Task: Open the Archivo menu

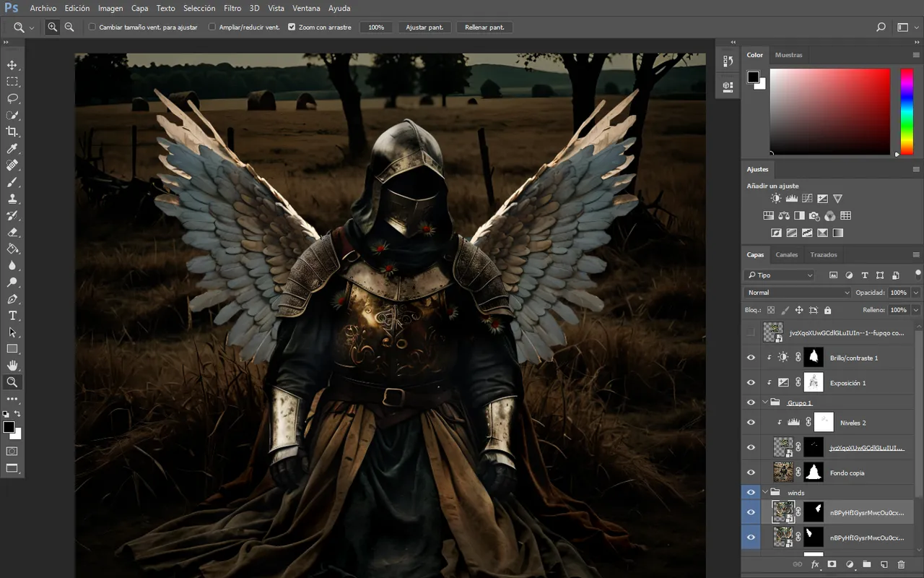Action: point(43,9)
